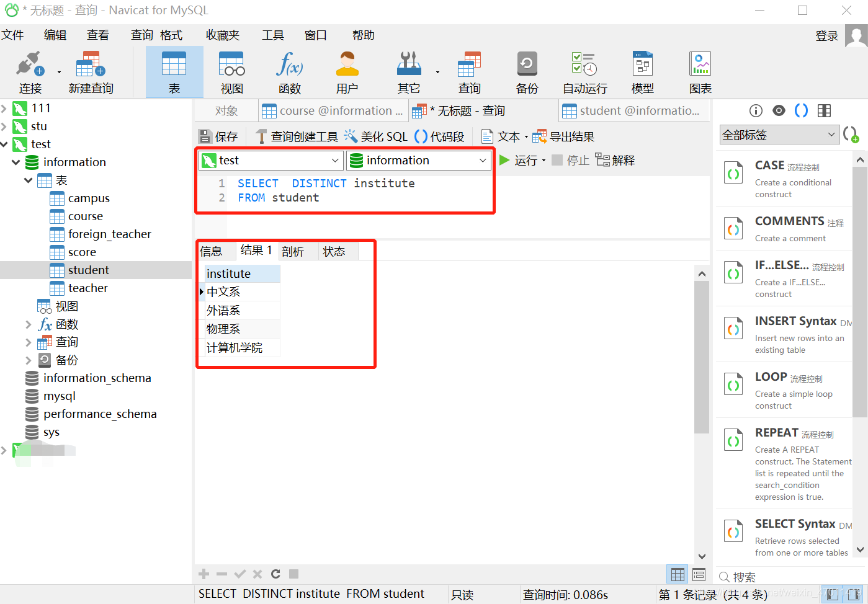This screenshot has height=604, width=868.
Task: Open the 视图 views toolbar button
Action: (232, 73)
